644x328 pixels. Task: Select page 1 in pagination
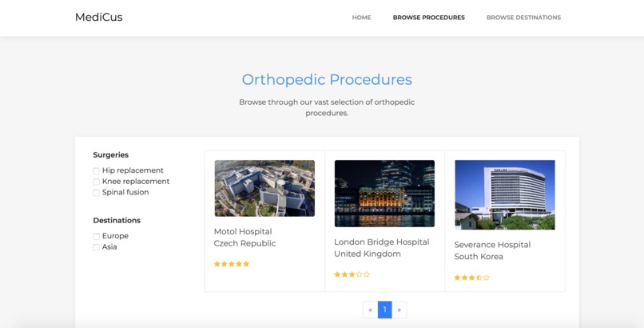(x=385, y=310)
